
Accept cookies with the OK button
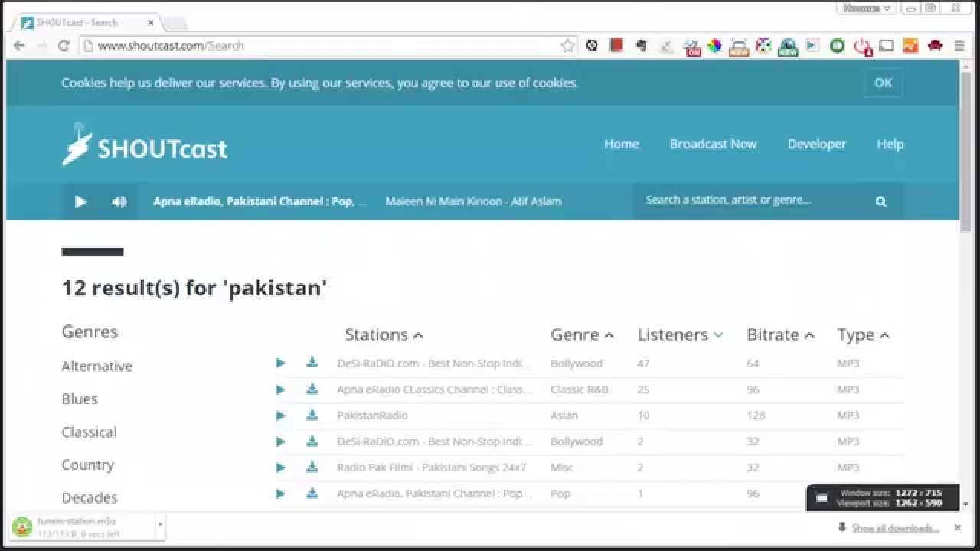pyautogui.click(x=883, y=83)
